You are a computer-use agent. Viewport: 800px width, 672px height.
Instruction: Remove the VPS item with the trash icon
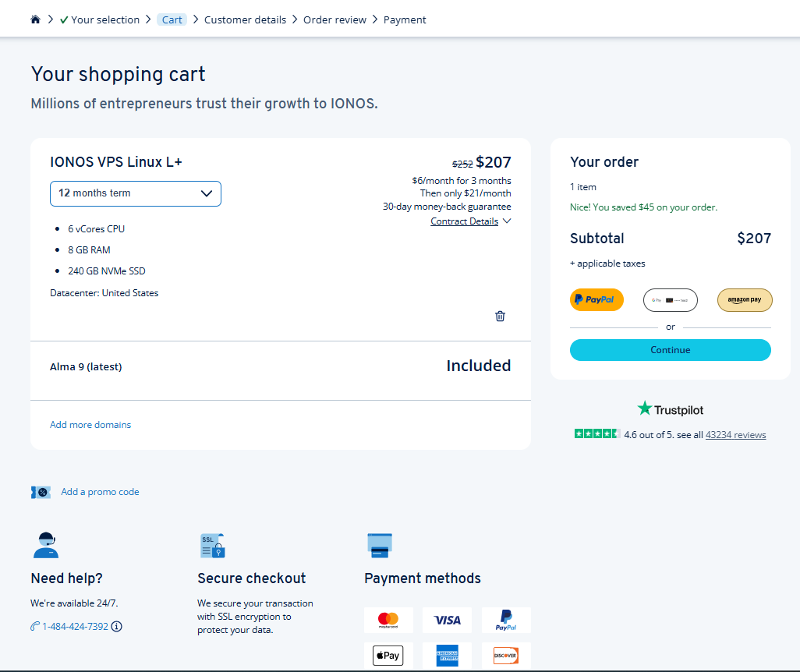pos(500,316)
